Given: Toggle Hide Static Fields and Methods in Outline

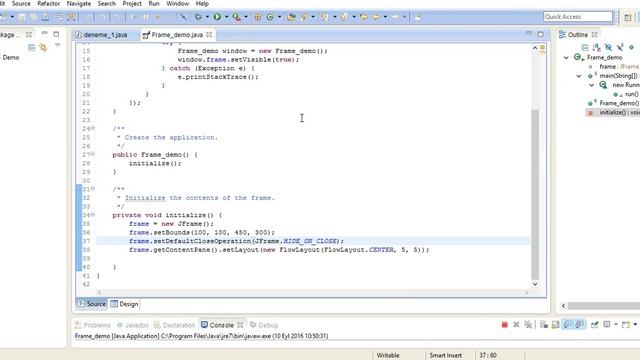Looking at the screenshot, I should (x=620, y=47).
